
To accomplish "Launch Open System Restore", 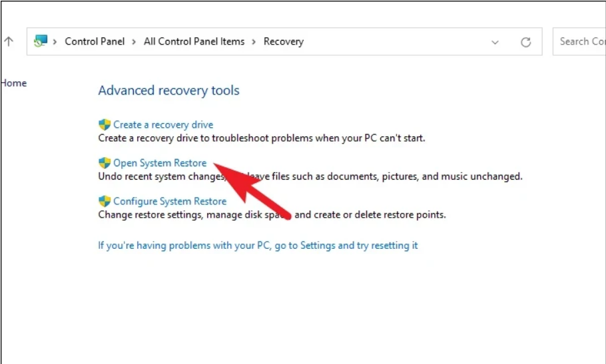I will pos(160,163).
